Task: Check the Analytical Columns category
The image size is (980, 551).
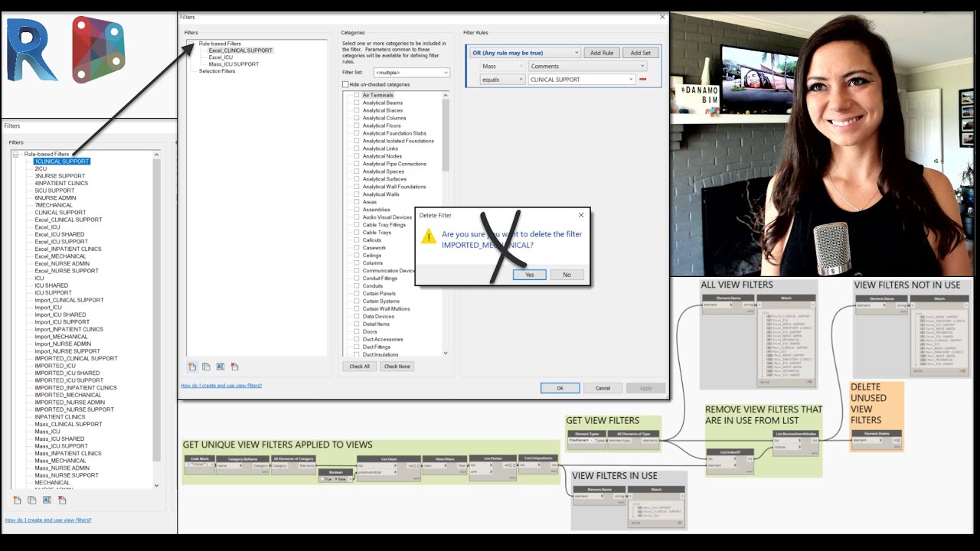Action: point(356,118)
